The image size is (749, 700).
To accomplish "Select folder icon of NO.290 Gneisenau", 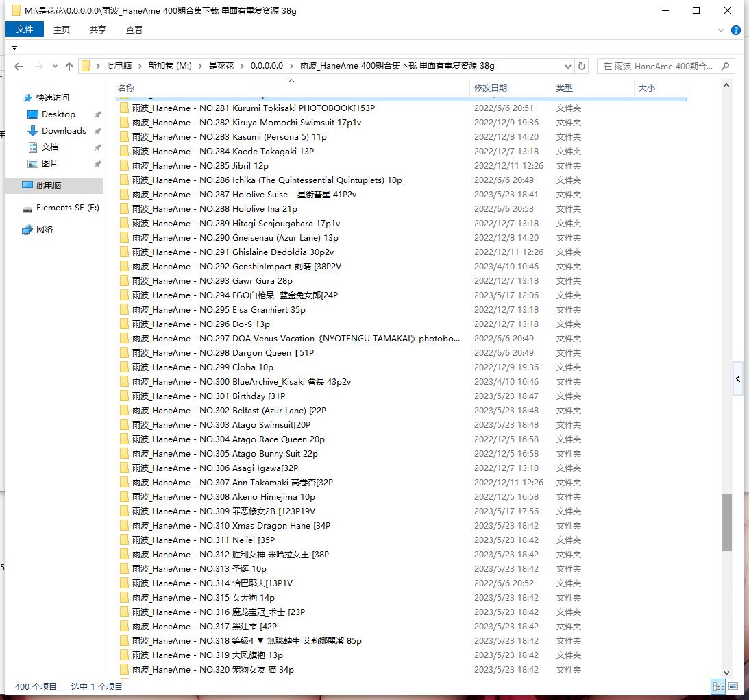I will coord(124,238).
